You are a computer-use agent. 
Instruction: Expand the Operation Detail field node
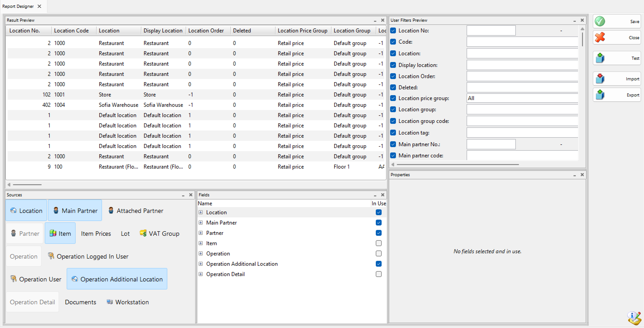200,274
